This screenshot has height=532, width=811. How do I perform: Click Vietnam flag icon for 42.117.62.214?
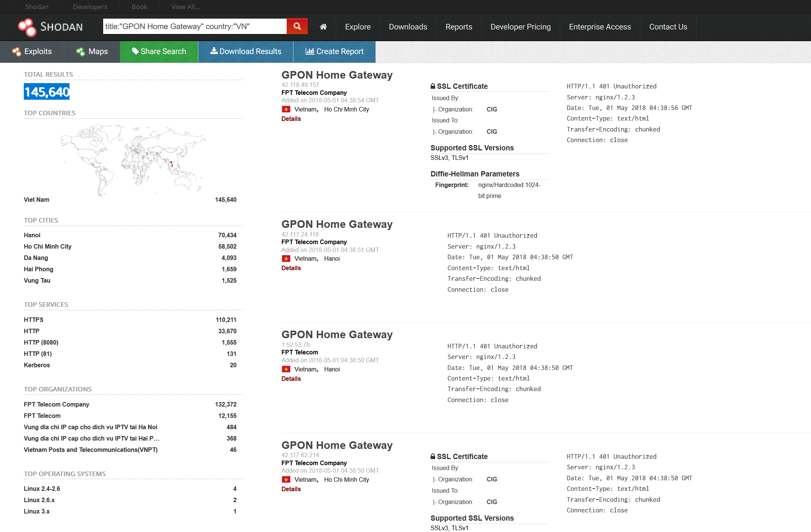(286, 480)
